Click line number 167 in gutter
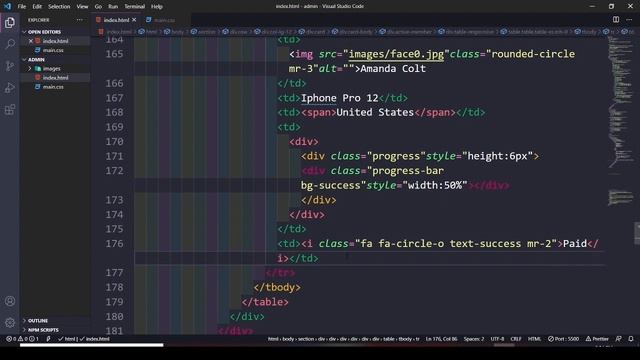This screenshot has width=640, height=360. [114, 98]
